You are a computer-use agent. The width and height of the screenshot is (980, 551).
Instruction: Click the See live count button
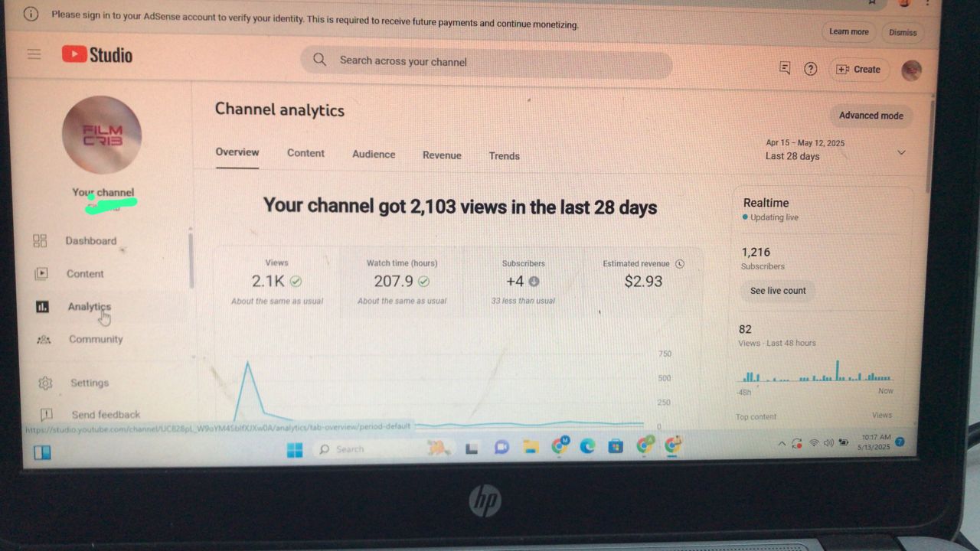[x=778, y=291]
